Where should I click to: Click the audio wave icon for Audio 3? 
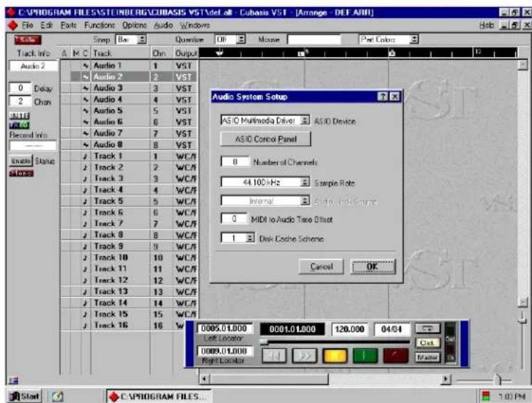pos(86,88)
